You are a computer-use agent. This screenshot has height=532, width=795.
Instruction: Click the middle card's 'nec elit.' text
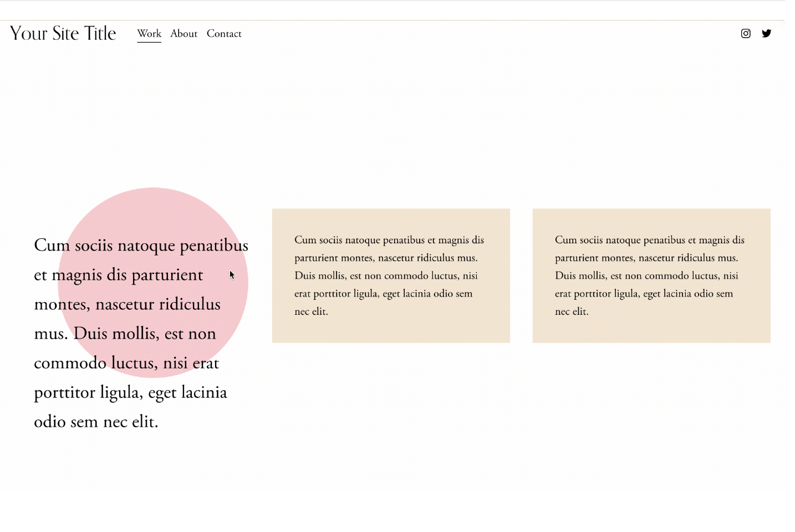pos(311,311)
